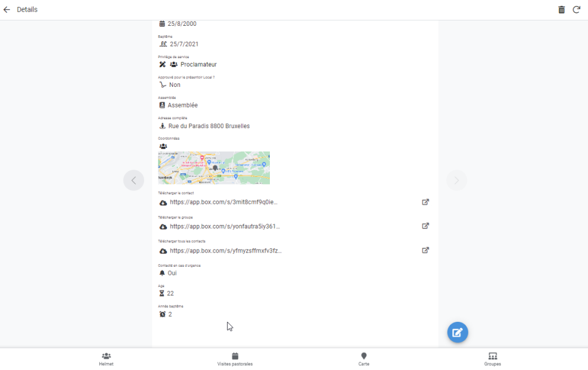Open the external-link icon for the contact download

click(x=425, y=201)
